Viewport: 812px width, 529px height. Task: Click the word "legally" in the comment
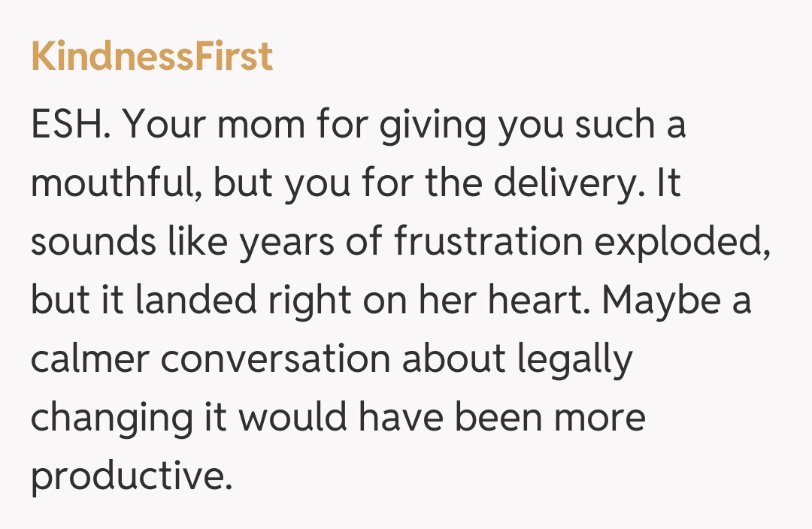575,361
